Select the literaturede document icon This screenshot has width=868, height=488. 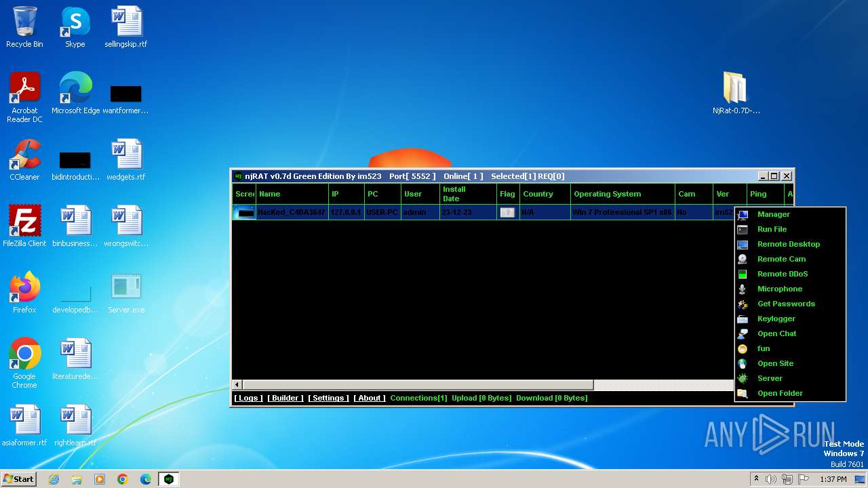pyautogui.click(x=75, y=359)
